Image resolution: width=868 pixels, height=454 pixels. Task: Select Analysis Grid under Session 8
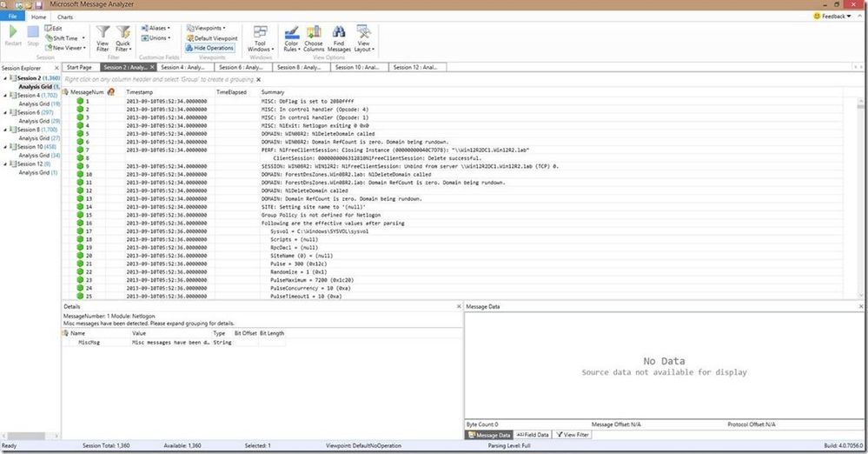pos(39,138)
